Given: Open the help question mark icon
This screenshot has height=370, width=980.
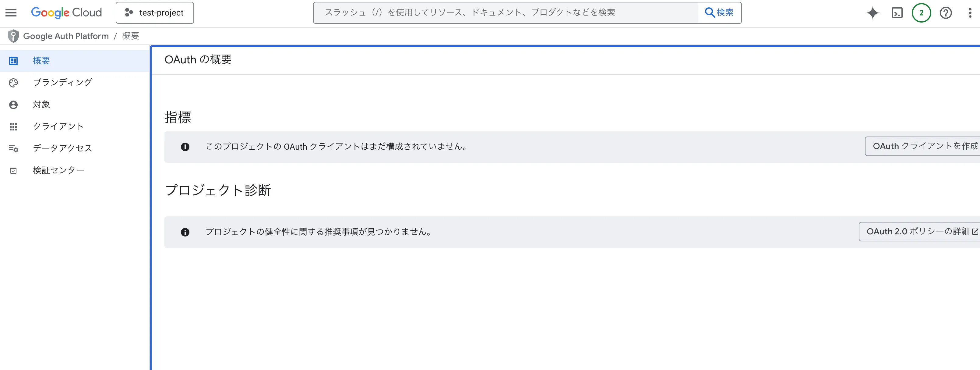Looking at the screenshot, I should click(945, 12).
